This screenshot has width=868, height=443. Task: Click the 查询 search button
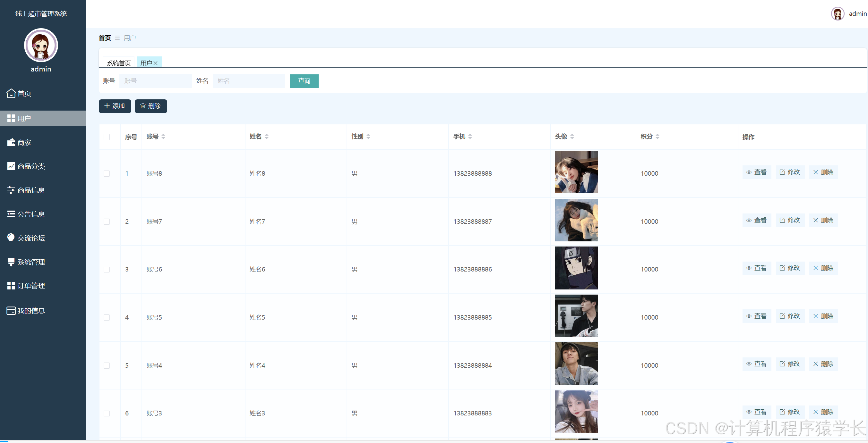[304, 81]
